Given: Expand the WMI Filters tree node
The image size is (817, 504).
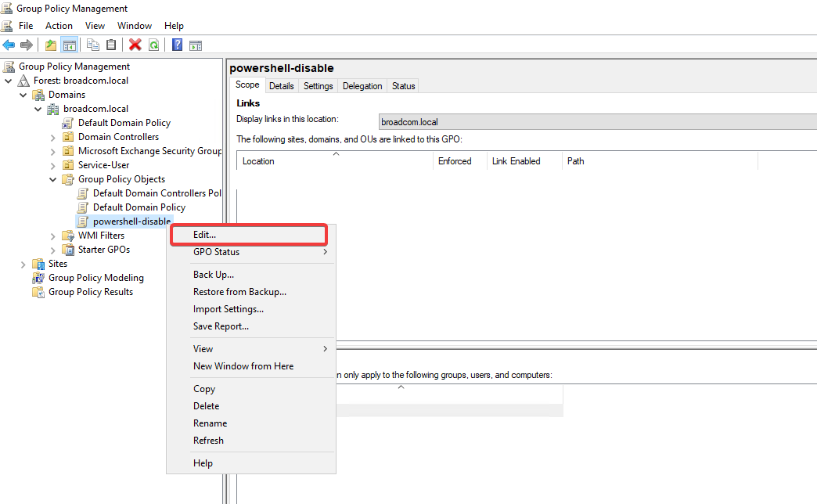Looking at the screenshot, I should click(x=53, y=236).
